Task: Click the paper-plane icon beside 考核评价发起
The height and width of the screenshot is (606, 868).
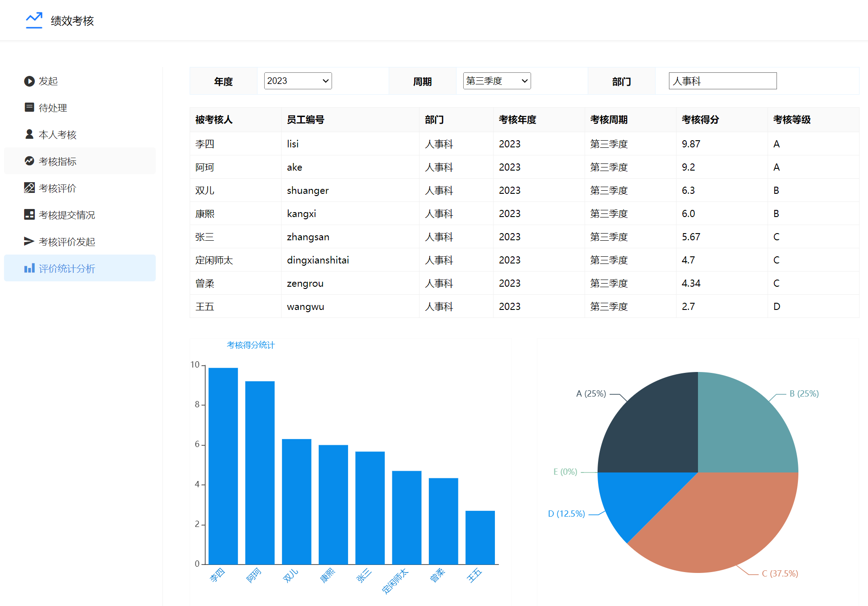Action: click(x=29, y=241)
